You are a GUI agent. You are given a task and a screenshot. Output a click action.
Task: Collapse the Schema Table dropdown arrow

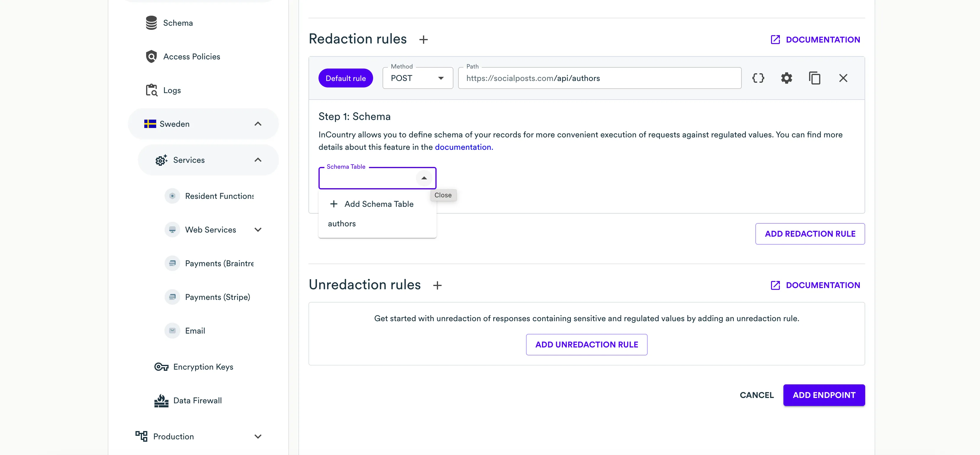(x=424, y=178)
